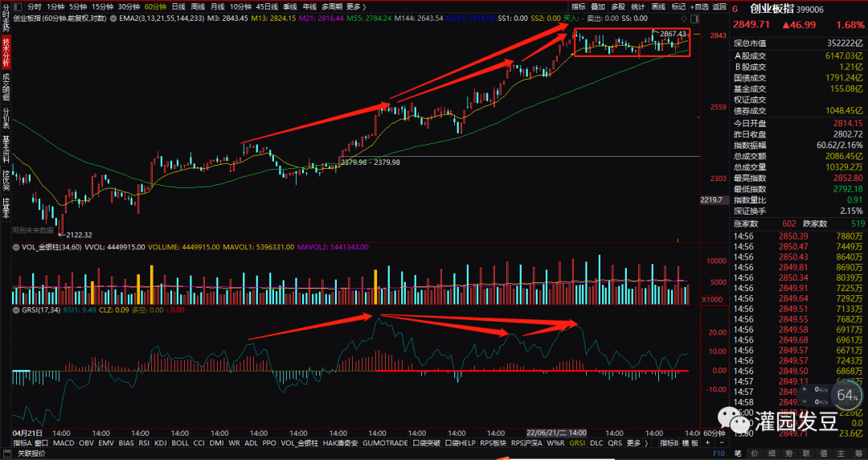The height and width of the screenshot is (460, 868).
Task: Switch chart to 30分钟 period
Action: [x=129, y=6]
